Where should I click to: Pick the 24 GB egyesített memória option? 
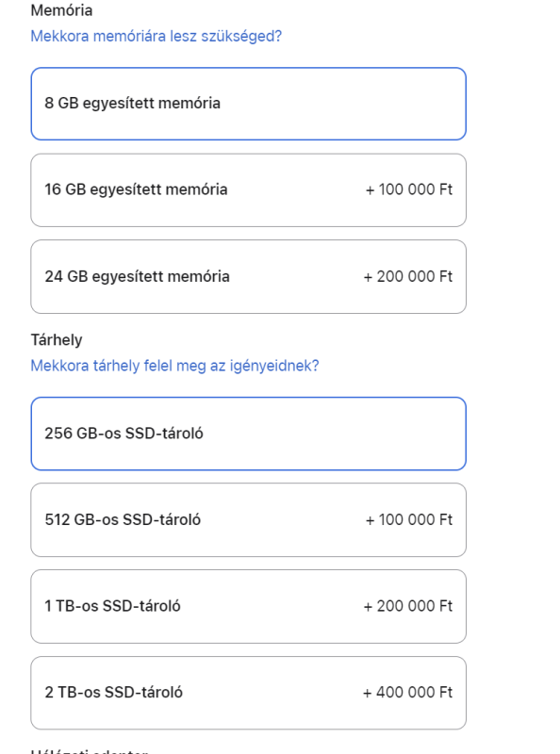pos(248,276)
